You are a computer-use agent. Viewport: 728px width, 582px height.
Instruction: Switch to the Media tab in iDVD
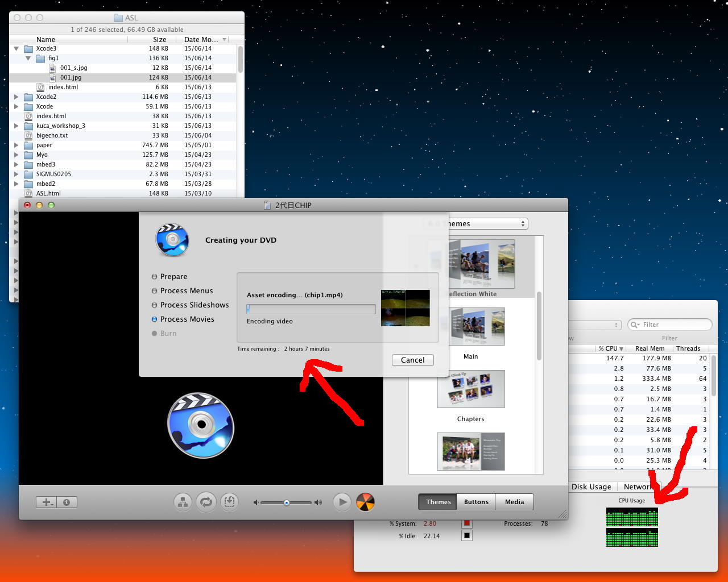coord(514,502)
